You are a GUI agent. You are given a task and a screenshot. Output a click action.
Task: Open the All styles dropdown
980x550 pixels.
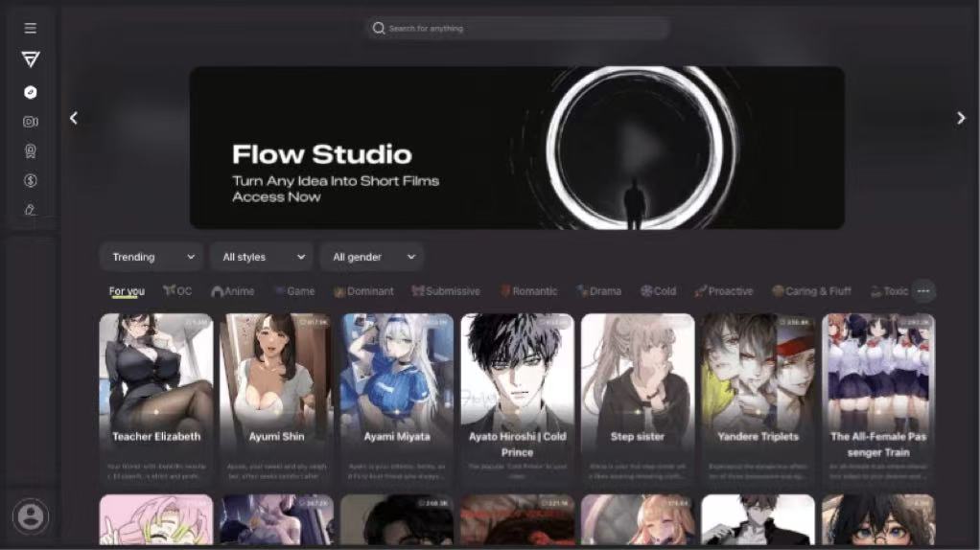point(263,257)
